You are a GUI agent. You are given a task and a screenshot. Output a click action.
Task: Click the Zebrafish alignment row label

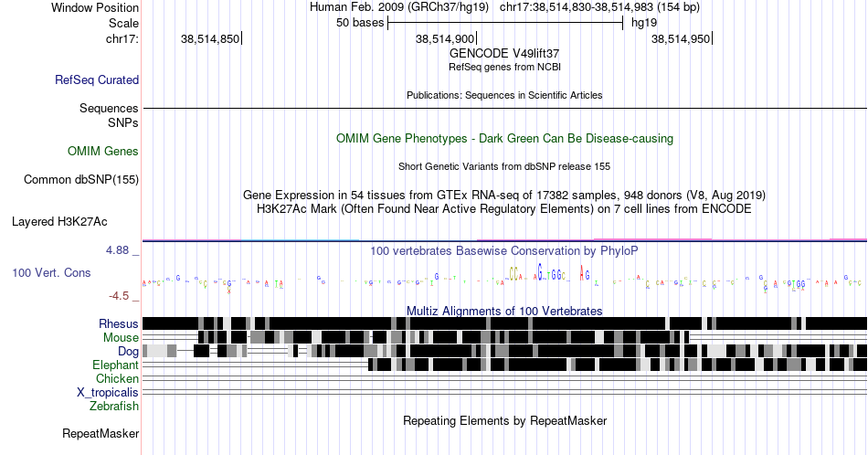pyautogui.click(x=114, y=406)
